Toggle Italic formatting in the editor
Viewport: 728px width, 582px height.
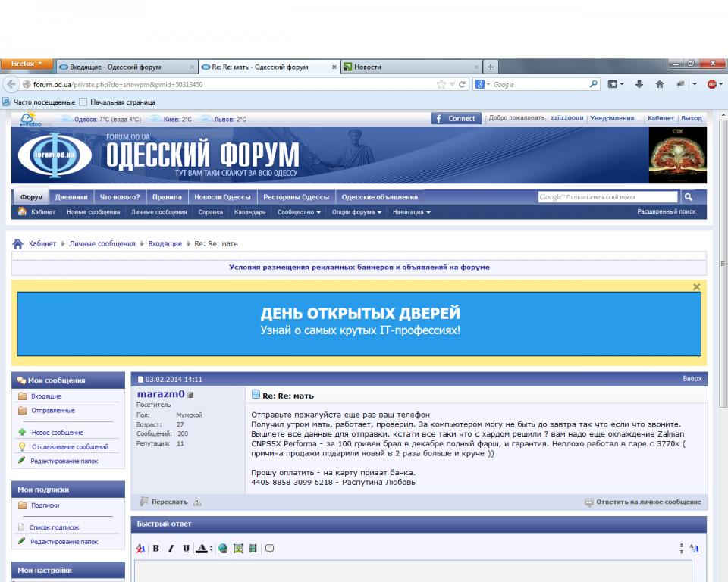coord(171,549)
